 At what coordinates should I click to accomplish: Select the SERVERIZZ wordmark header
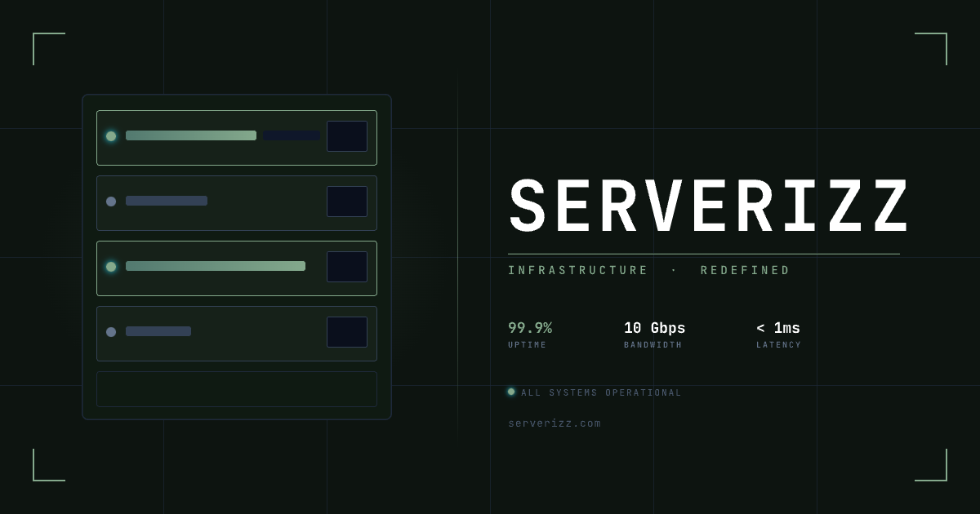coord(707,206)
